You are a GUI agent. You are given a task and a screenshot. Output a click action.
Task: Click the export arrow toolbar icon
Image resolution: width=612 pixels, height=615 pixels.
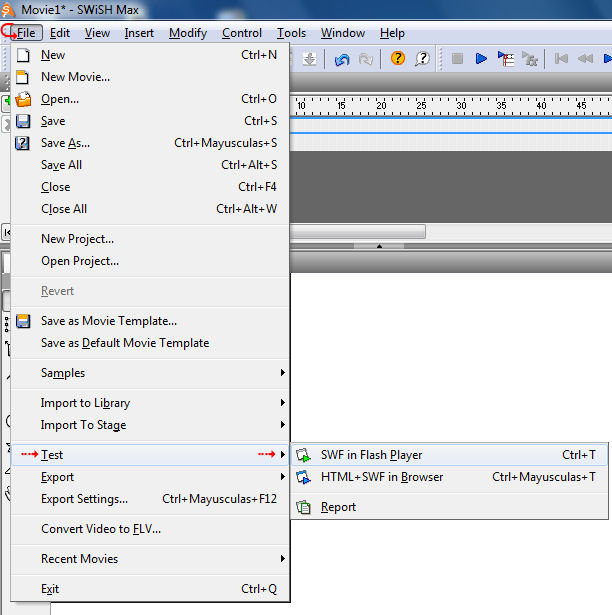[x=309, y=59]
